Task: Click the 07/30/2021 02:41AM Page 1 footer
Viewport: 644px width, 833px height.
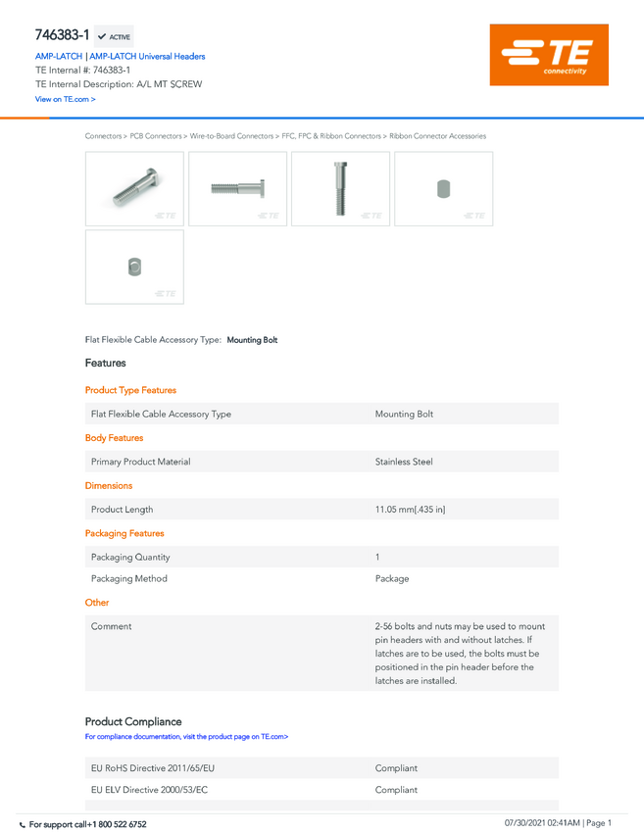Action: (558, 823)
